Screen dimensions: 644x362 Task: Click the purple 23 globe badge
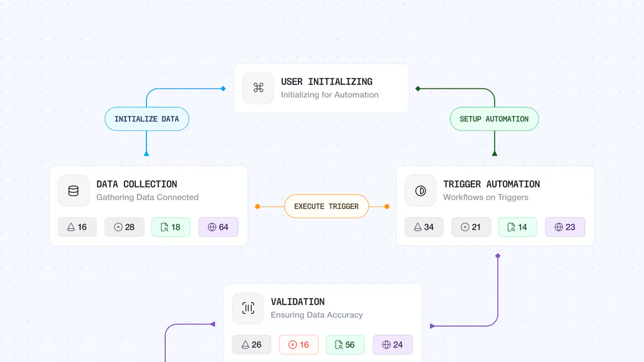(x=565, y=227)
